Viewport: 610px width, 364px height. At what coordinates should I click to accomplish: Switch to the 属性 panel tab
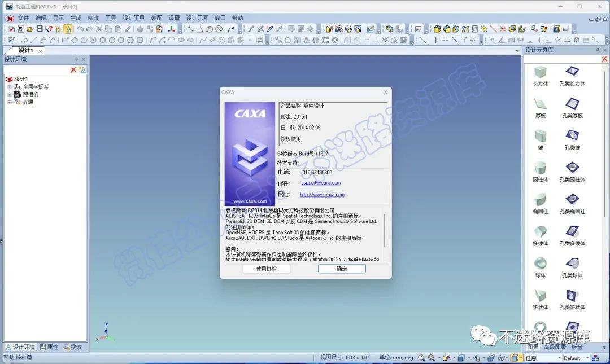point(49,347)
